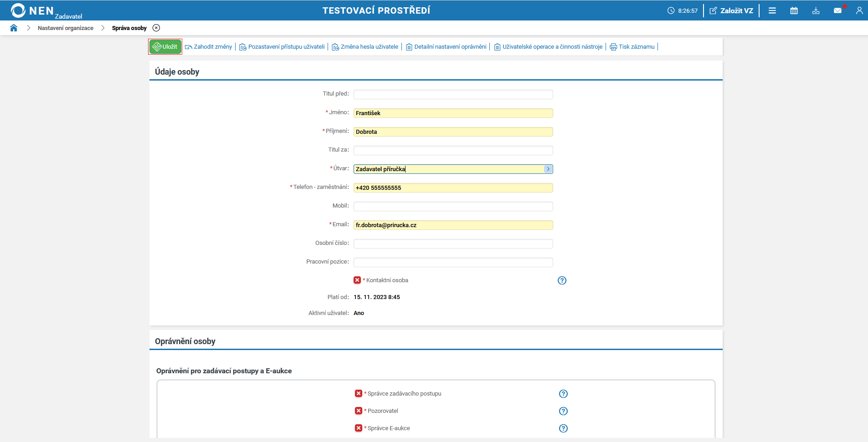Click Tisk záznamu to print record

pos(632,47)
